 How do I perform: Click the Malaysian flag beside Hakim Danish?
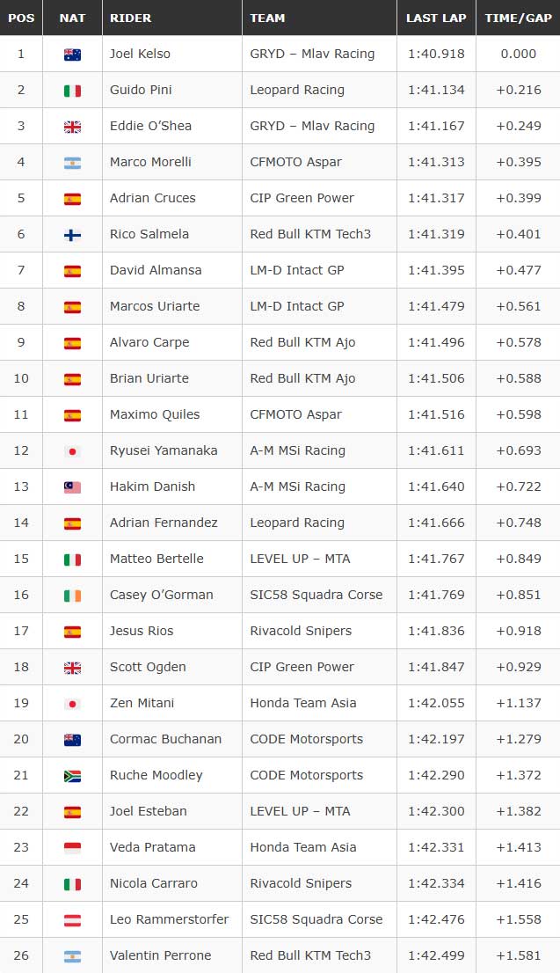pos(73,487)
